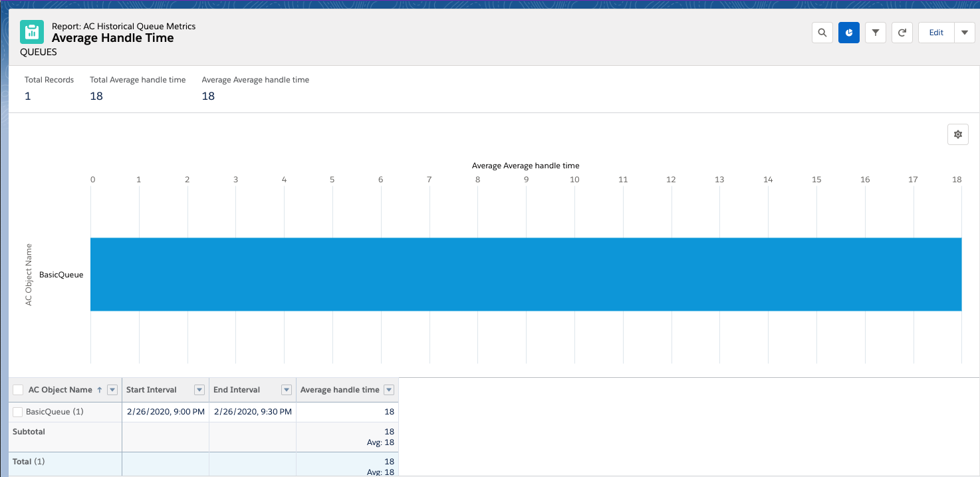Select cell 2/26/2020, 9:30 PM
Viewport: 980px width, 477px height.
pyautogui.click(x=253, y=412)
